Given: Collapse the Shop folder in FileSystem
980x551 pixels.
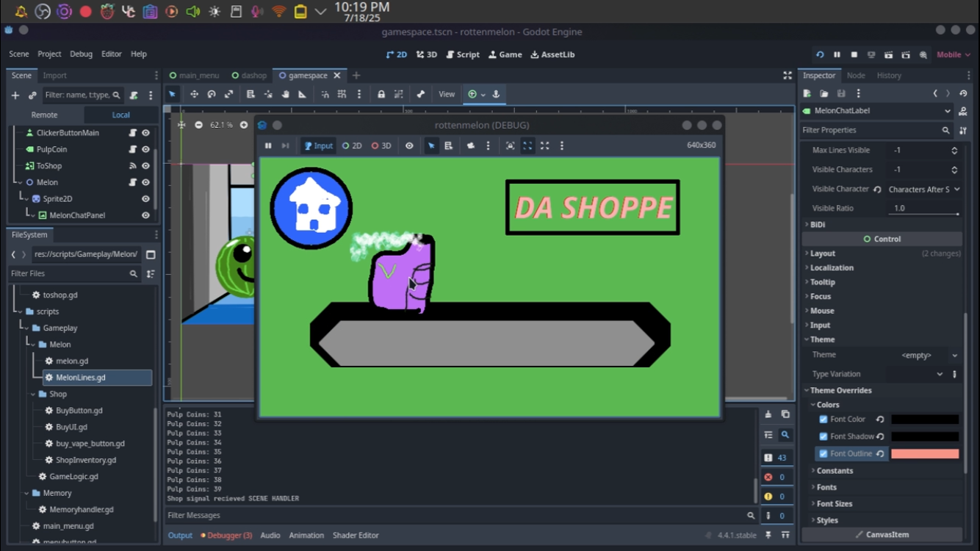Looking at the screenshot, I should 34,395.
